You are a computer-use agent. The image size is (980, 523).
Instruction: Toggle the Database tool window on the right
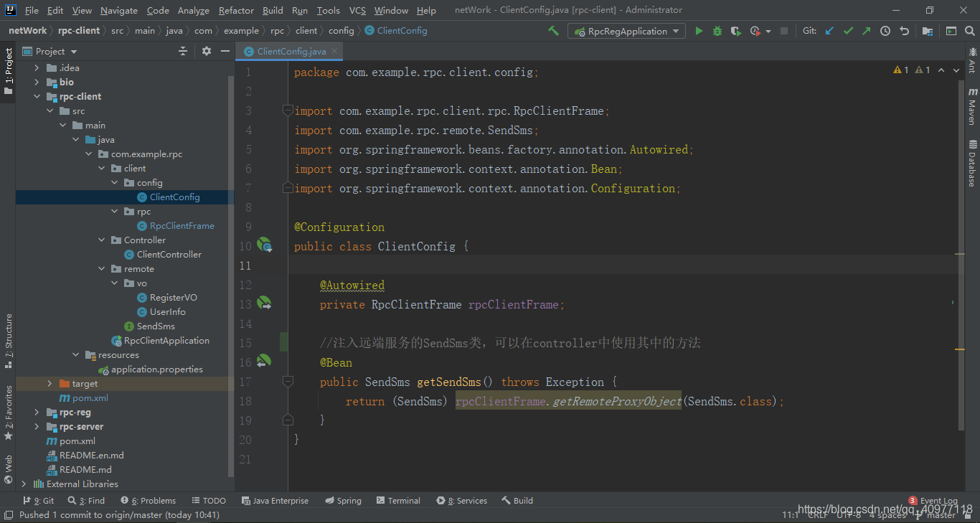point(972,163)
